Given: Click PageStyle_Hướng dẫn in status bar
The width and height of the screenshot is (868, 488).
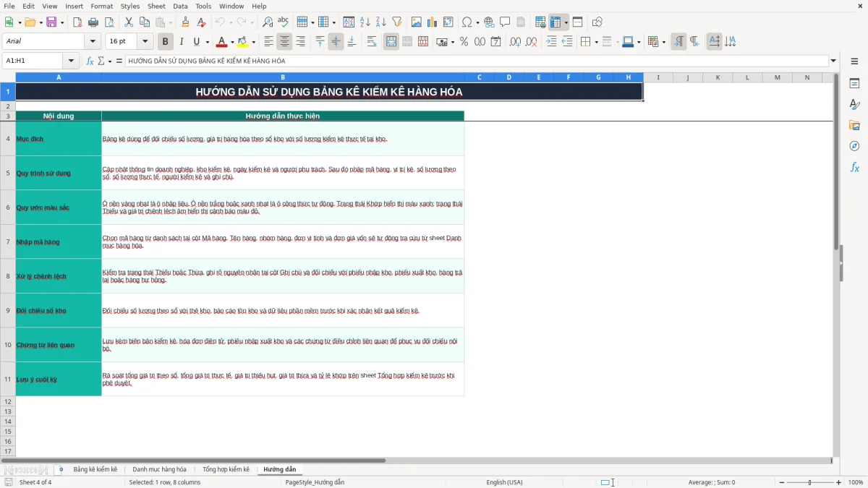Looking at the screenshot, I should [x=315, y=482].
